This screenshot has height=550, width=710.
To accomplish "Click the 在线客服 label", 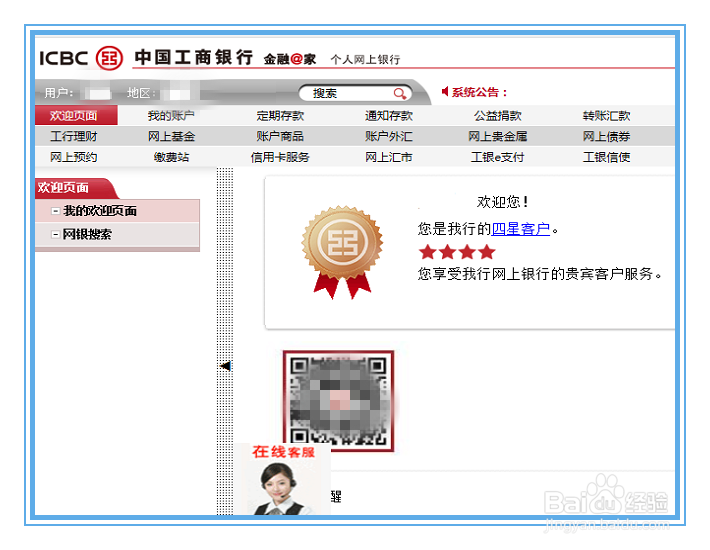I will click(x=283, y=452).
